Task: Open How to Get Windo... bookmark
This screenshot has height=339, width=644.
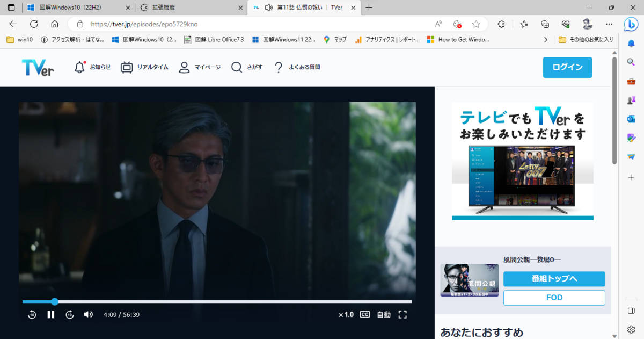Action: 458,39
